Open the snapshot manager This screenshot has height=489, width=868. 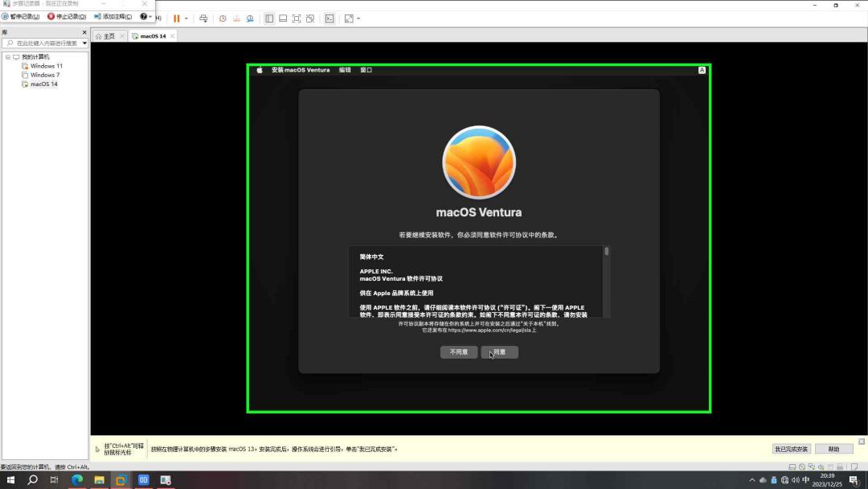tap(250, 18)
